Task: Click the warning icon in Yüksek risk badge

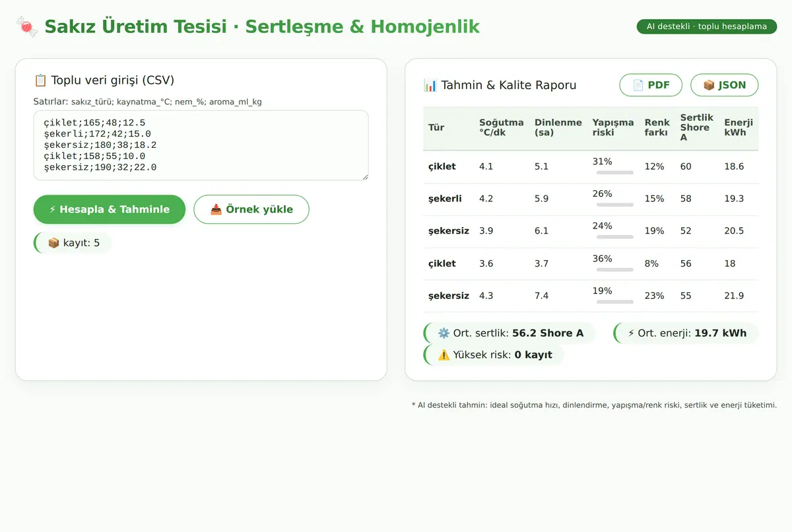Action: pos(444,355)
